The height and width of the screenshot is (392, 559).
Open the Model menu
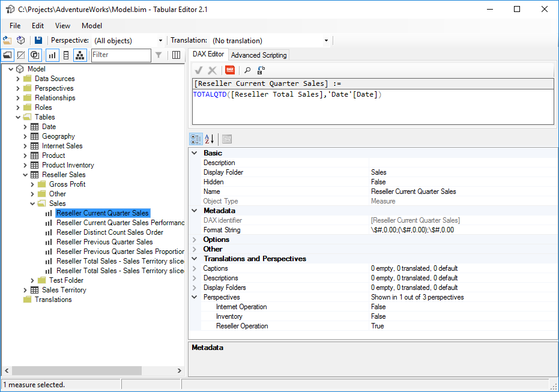[91, 26]
